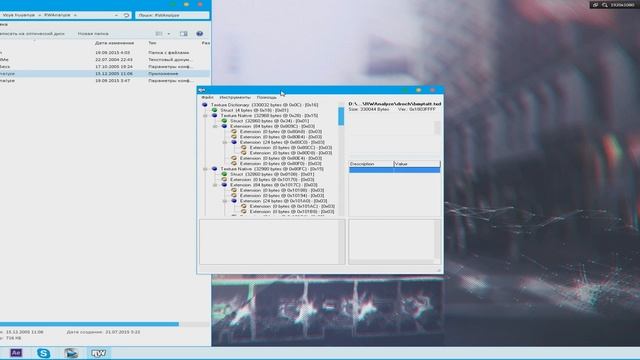Viewport: 640px width, 360px height.
Task: Click the tree view vertical scrollbar thumb
Action: pos(341,116)
